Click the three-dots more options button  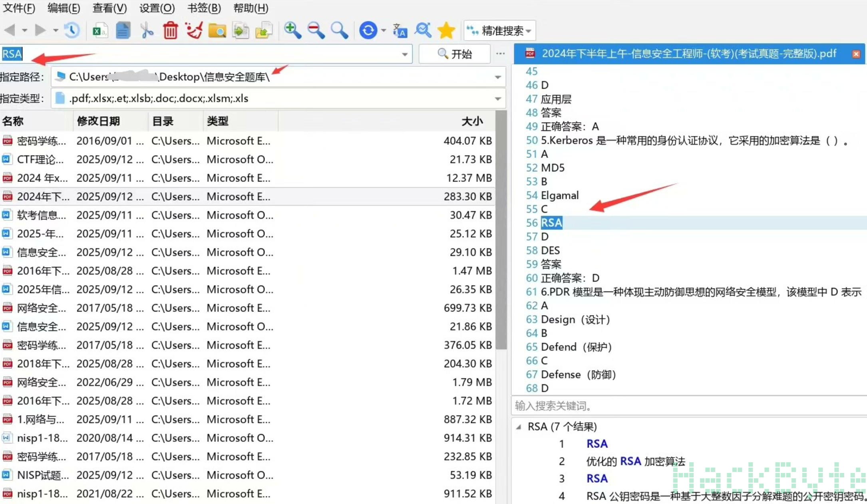pos(500,54)
